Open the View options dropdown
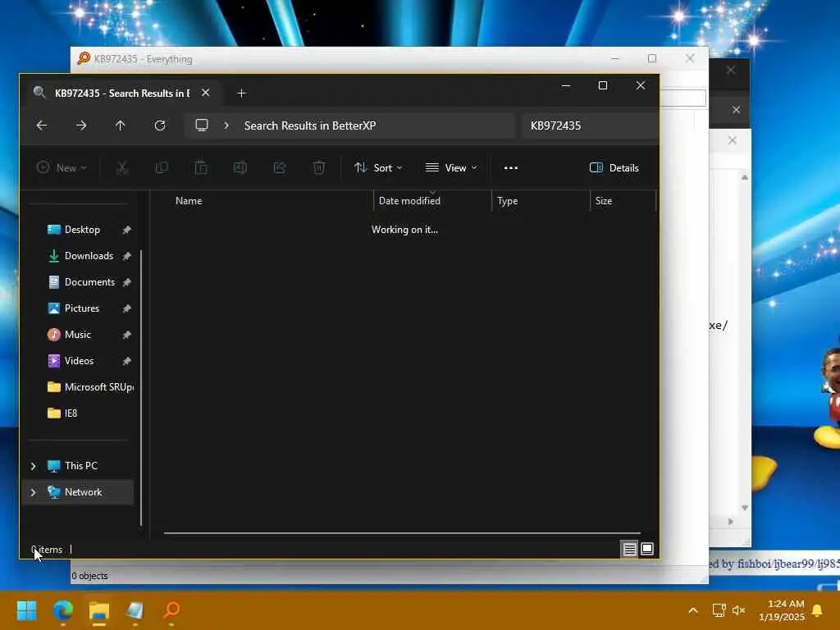The width and height of the screenshot is (840, 630). click(x=451, y=167)
